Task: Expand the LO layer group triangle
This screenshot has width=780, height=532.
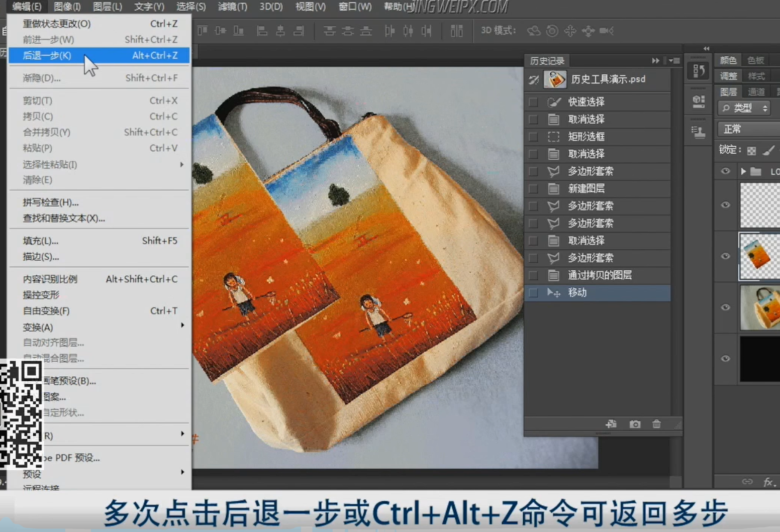Action: click(743, 171)
